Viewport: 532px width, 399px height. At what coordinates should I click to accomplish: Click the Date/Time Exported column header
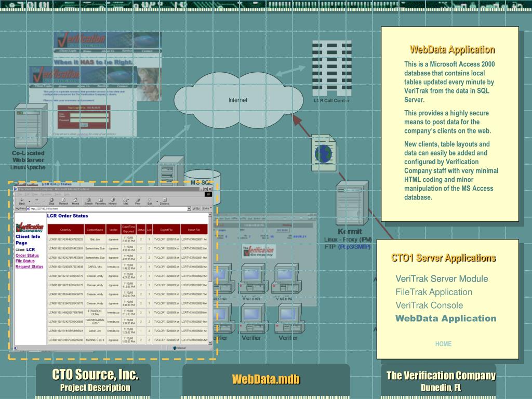coord(128,229)
